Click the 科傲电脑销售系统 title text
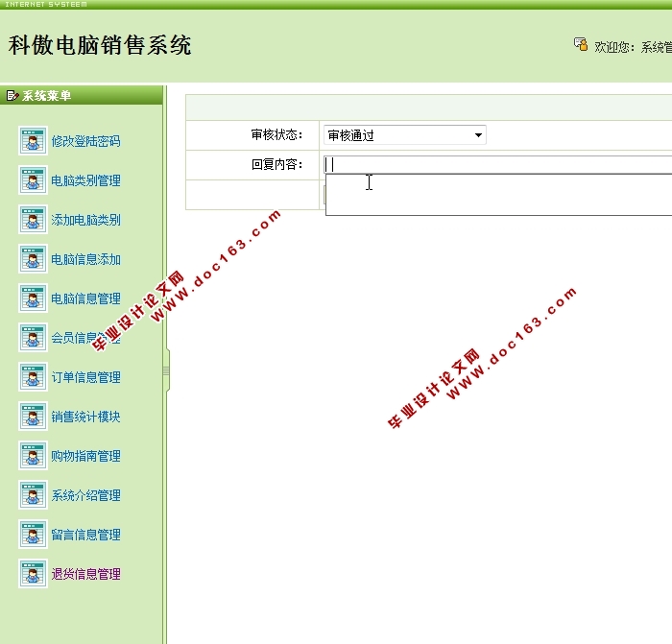Viewport: 672px width, 644px height. tap(100, 45)
